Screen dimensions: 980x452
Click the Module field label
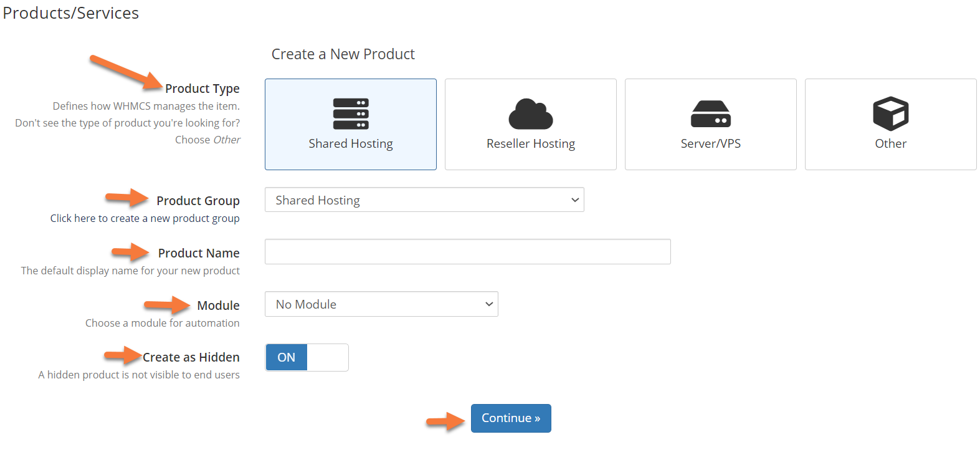point(218,305)
